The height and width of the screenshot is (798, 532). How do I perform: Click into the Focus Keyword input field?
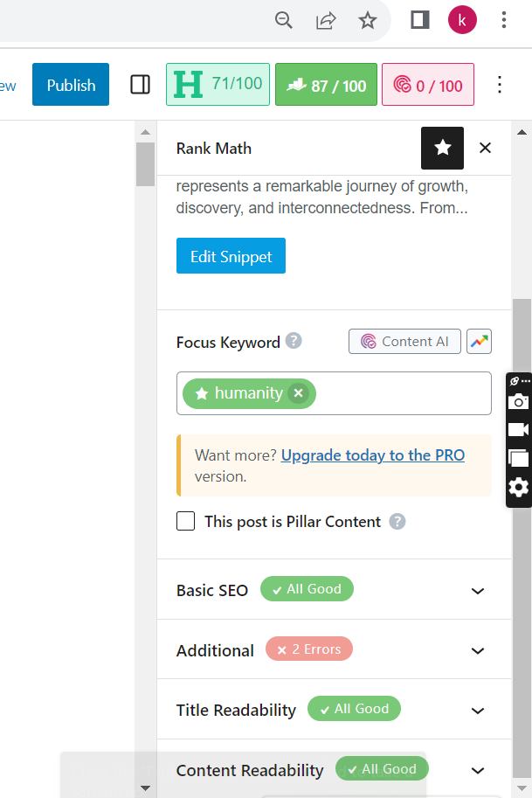pos(402,393)
